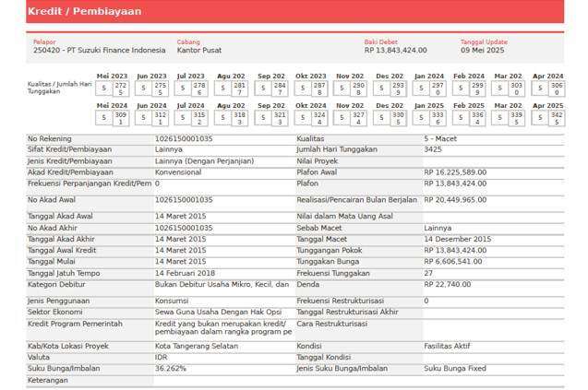Select the Akad value Konvensional
The height and width of the screenshot is (390, 588).
coord(178,172)
